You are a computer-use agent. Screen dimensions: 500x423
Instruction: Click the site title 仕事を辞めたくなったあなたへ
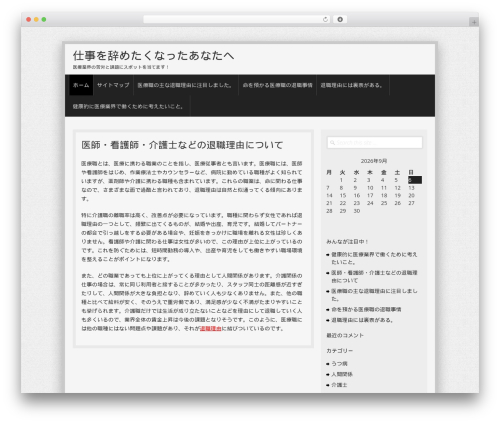pos(153,56)
